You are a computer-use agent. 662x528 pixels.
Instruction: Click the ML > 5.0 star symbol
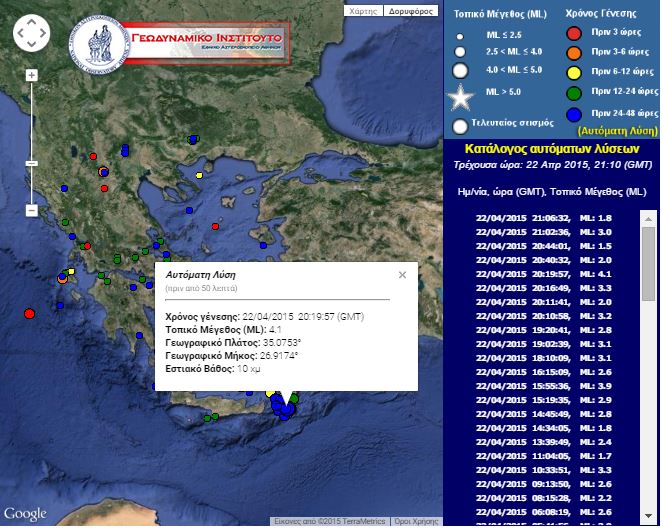point(460,97)
